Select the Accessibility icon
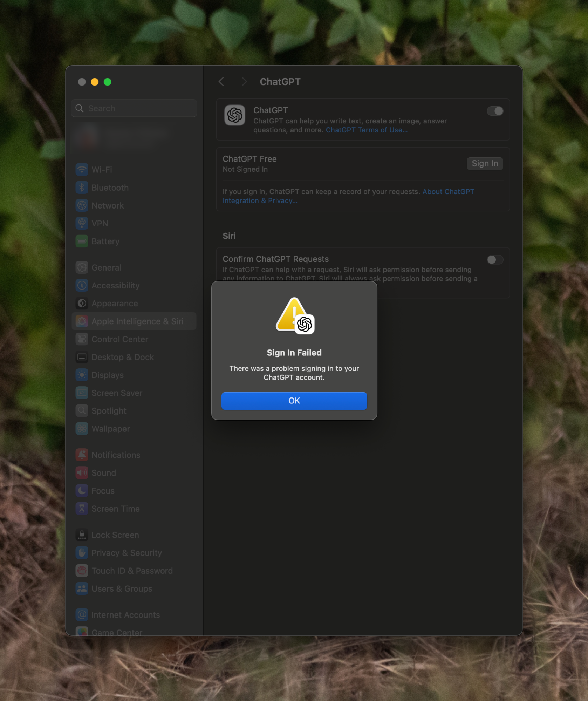The width and height of the screenshot is (588, 701). pos(82,285)
